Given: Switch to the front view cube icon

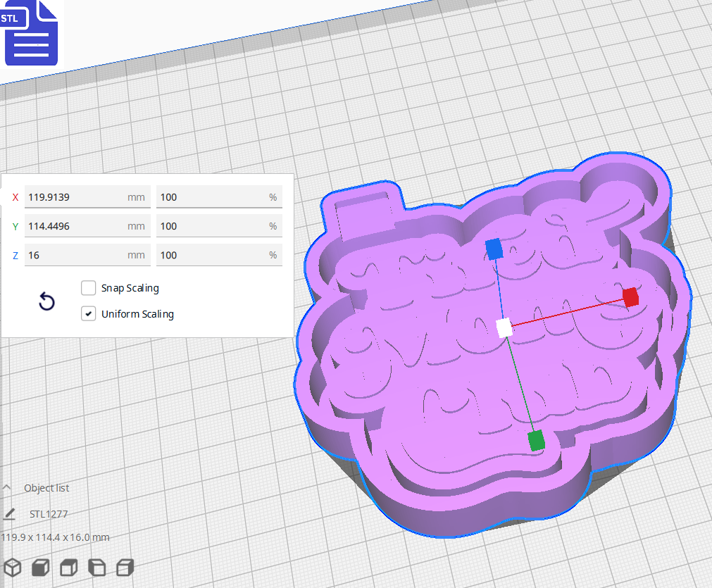Looking at the screenshot, I should pyautogui.click(x=40, y=567).
